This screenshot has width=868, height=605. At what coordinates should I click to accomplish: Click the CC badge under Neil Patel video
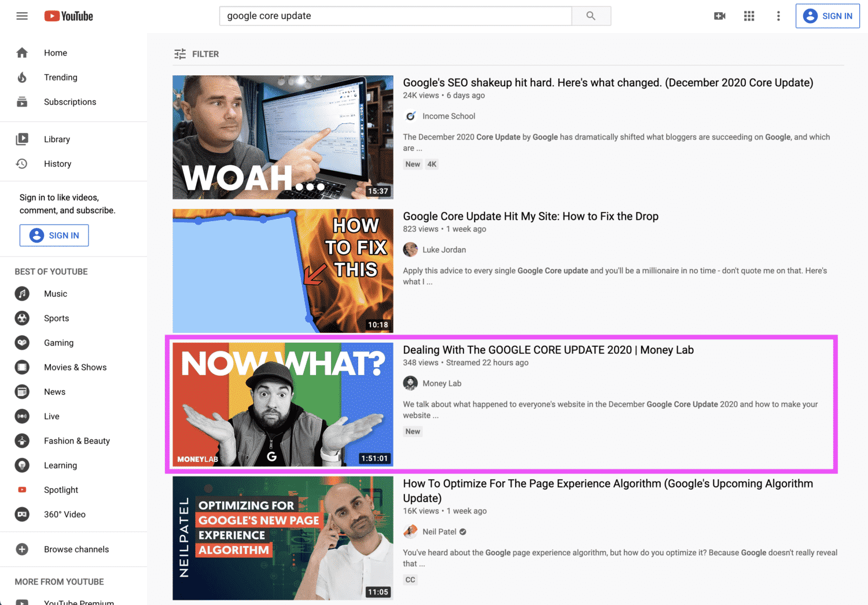[x=410, y=580]
